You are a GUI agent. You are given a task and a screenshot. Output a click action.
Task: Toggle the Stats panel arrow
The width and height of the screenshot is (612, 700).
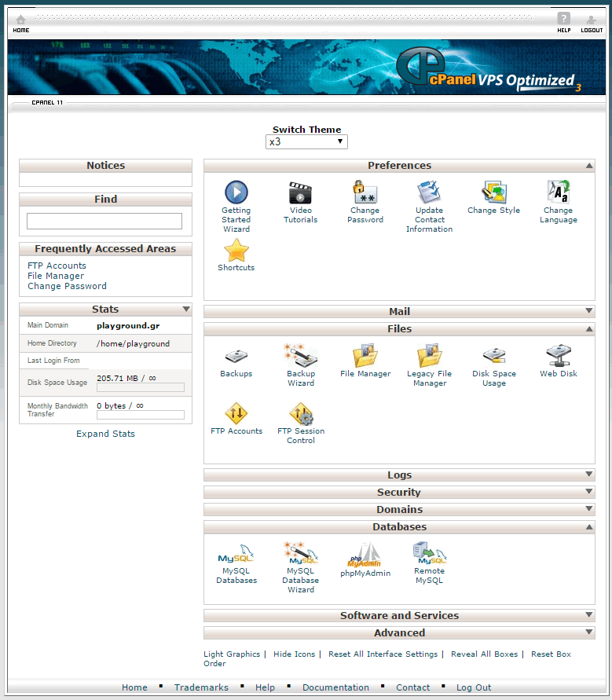186,309
